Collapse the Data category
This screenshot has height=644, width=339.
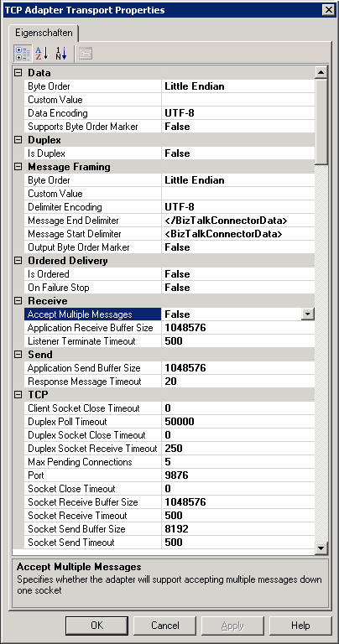point(18,73)
